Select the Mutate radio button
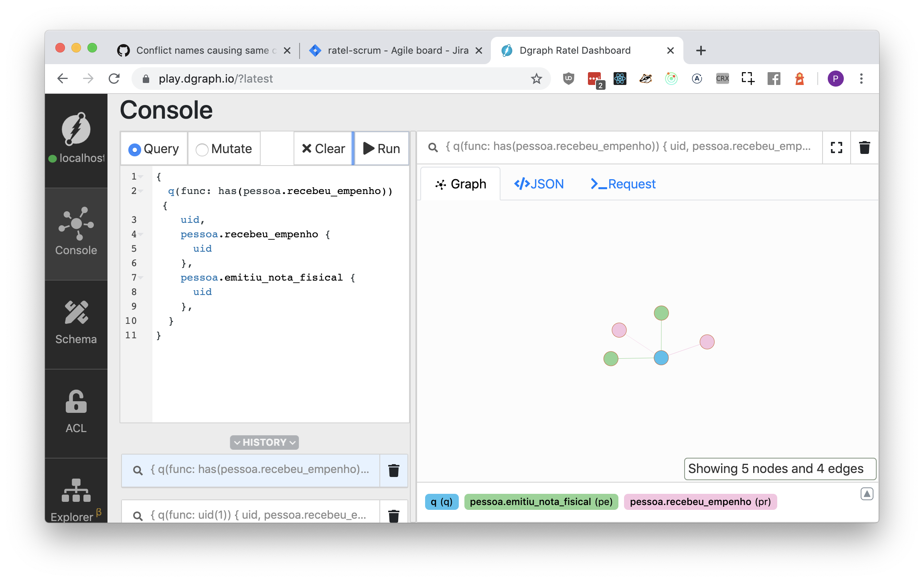The image size is (924, 582). click(x=202, y=150)
